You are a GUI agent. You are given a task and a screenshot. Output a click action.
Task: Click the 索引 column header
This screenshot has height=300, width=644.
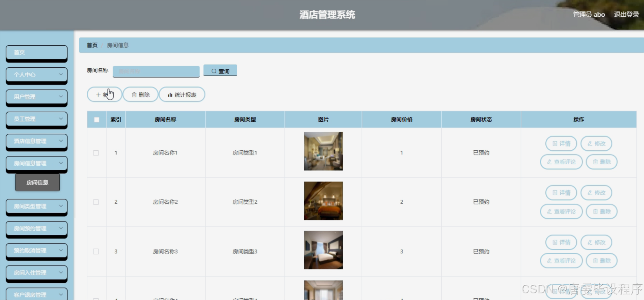(116, 119)
